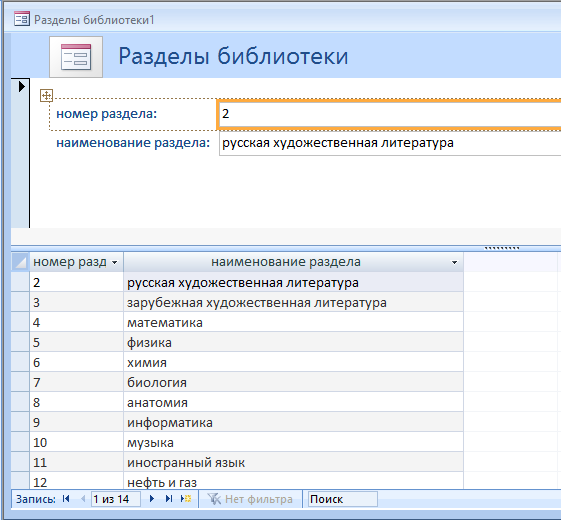
Task: Click number cell 7
Action: tap(77, 383)
